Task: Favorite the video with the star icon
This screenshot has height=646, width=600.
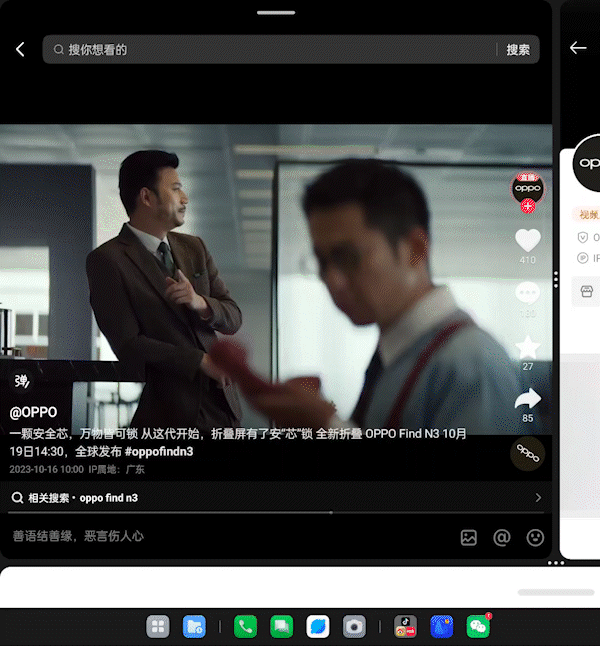Action: coord(527,347)
